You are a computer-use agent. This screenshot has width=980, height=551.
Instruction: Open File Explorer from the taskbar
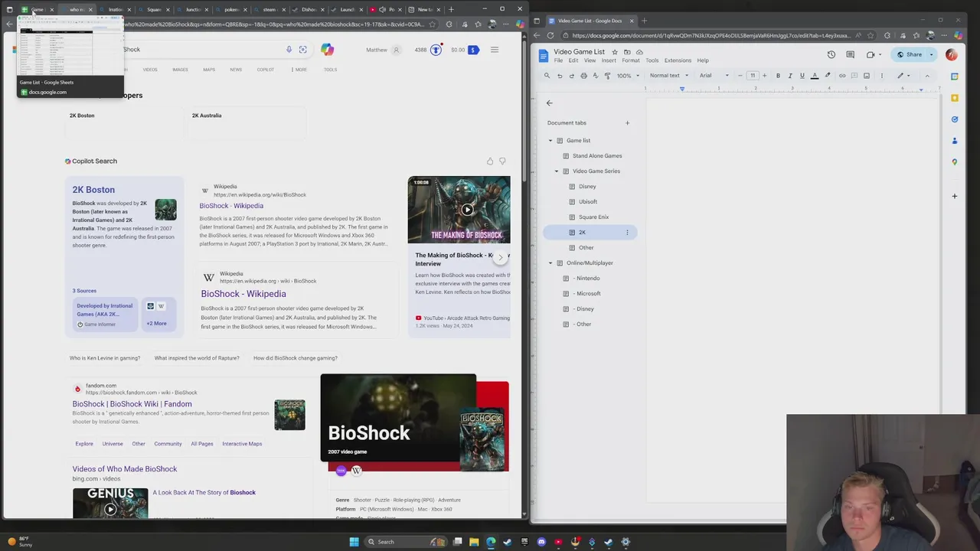tap(474, 542)
